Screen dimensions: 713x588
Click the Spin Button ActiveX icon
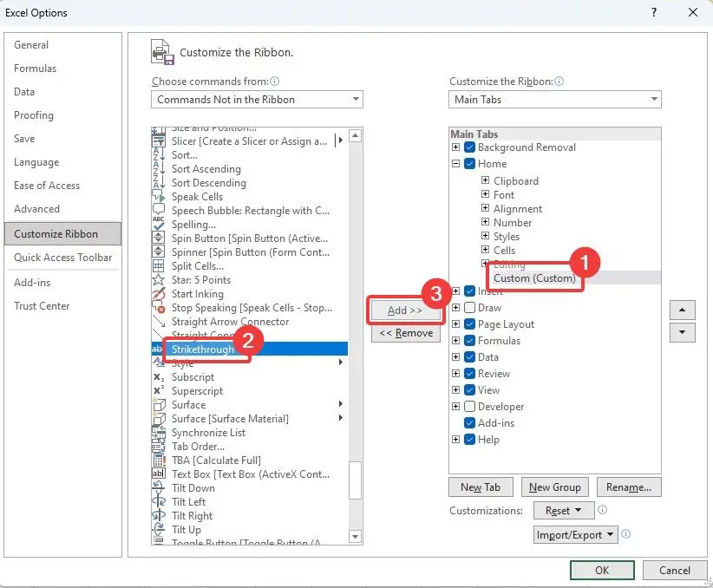(158, 238)
